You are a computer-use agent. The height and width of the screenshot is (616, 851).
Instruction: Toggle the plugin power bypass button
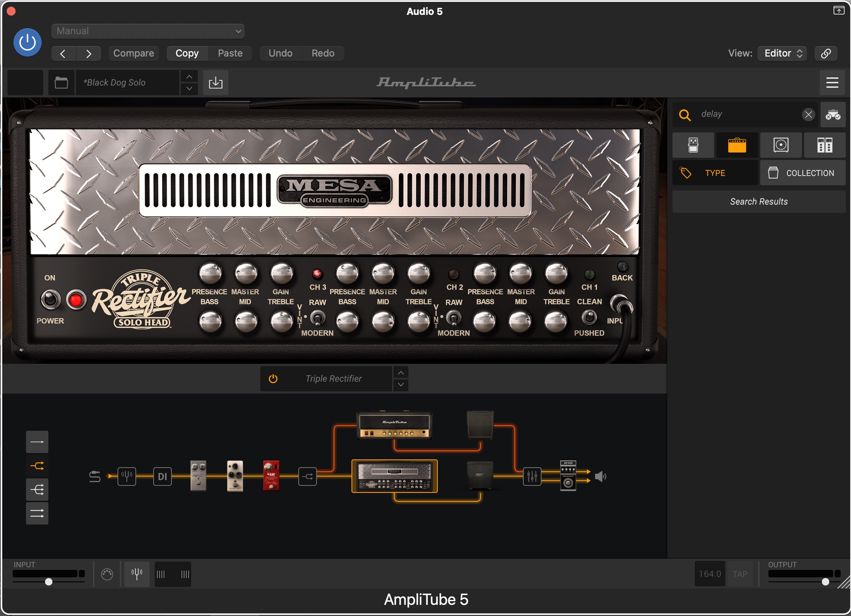[x=28, y=42]
